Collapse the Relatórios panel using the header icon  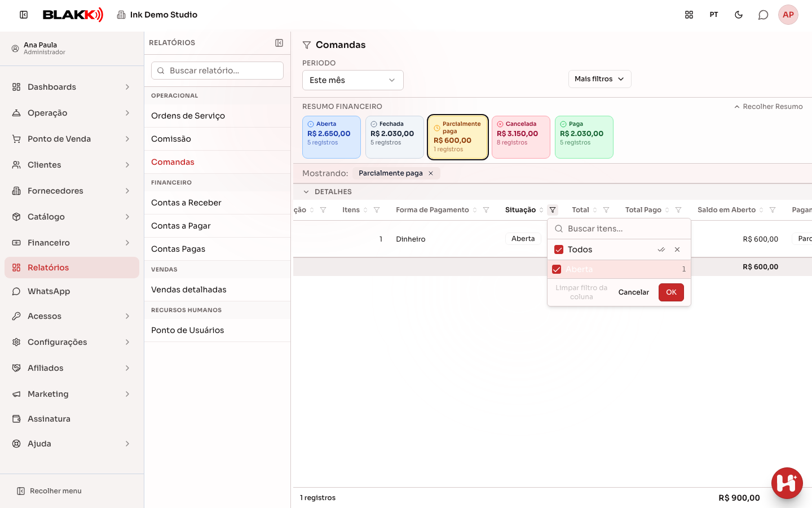pos(279,43)
